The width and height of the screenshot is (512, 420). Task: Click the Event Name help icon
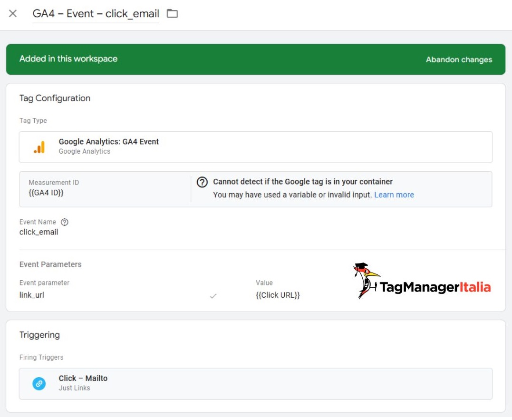[x=65, y=223]
